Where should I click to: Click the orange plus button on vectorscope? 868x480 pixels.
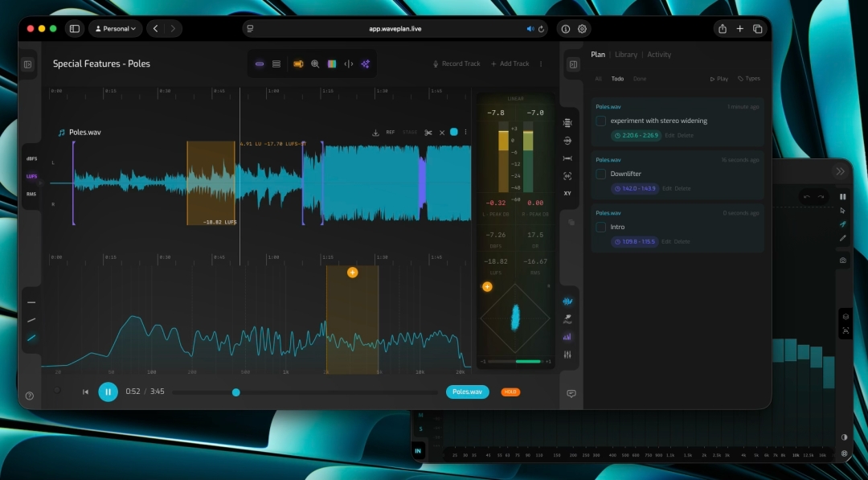coord(487,287)
